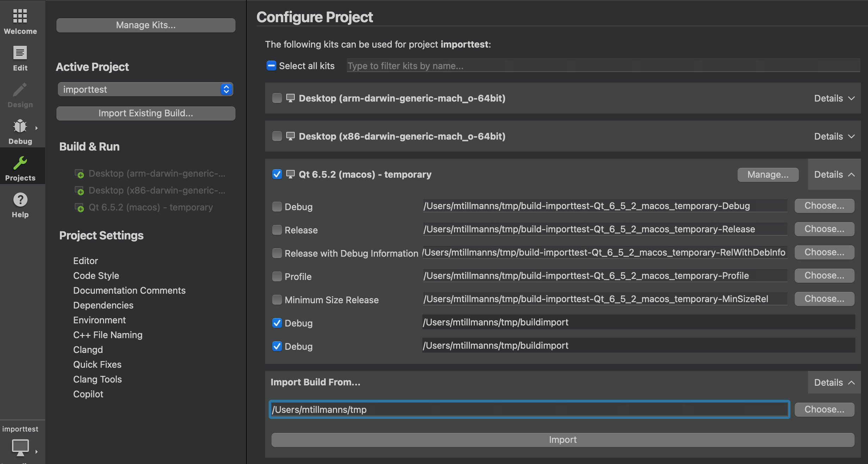The width and height of the screenshot is (868, 464).
Task: Click the temporary-Release build directory field
Action: point(605,229)
